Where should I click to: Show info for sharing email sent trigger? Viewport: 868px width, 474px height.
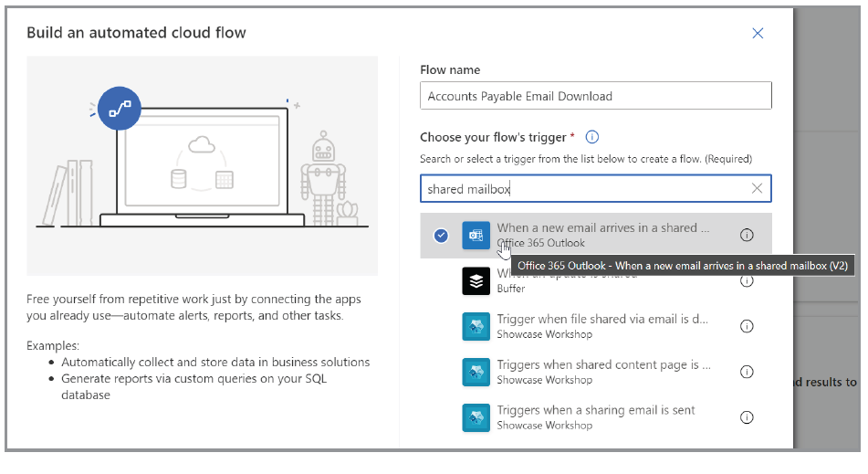point(747,417)
